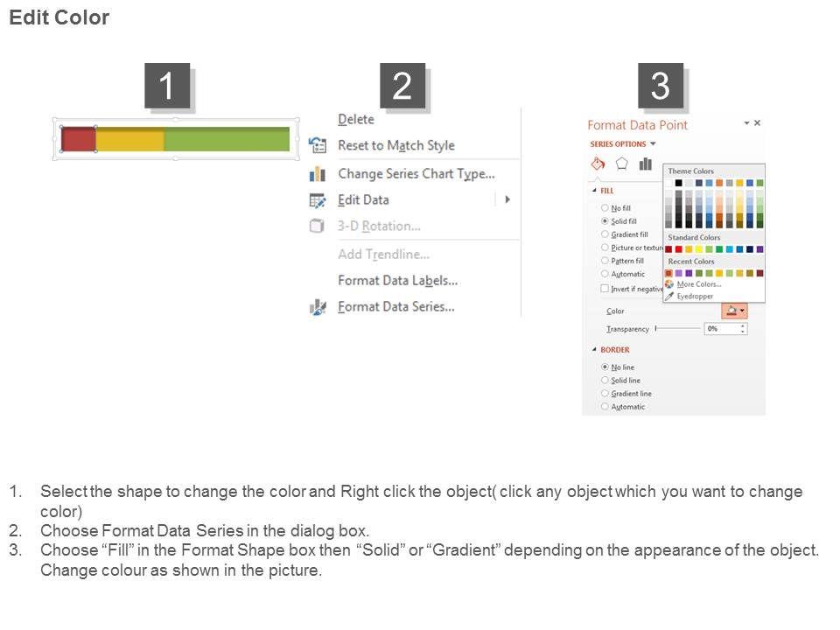This screenshot has height=630, width=840.
Task: Open More Colors dialog
Action: (x=698, y=284)
